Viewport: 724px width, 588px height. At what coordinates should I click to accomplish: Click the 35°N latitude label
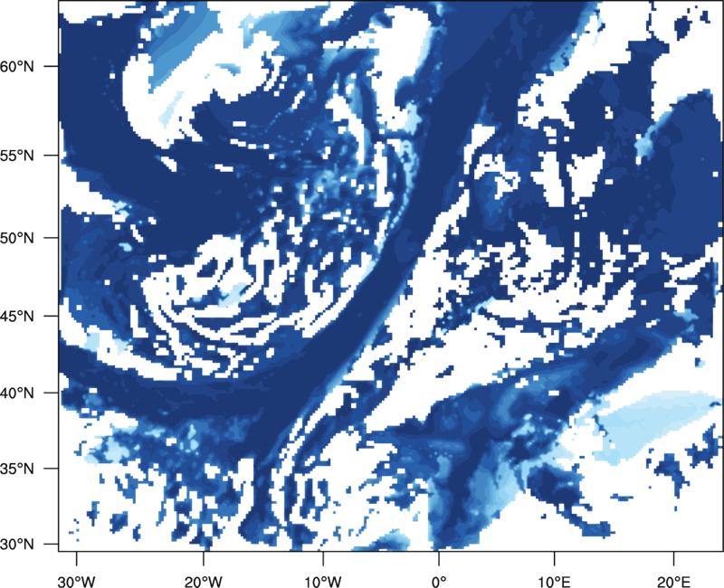click(17, 469)
